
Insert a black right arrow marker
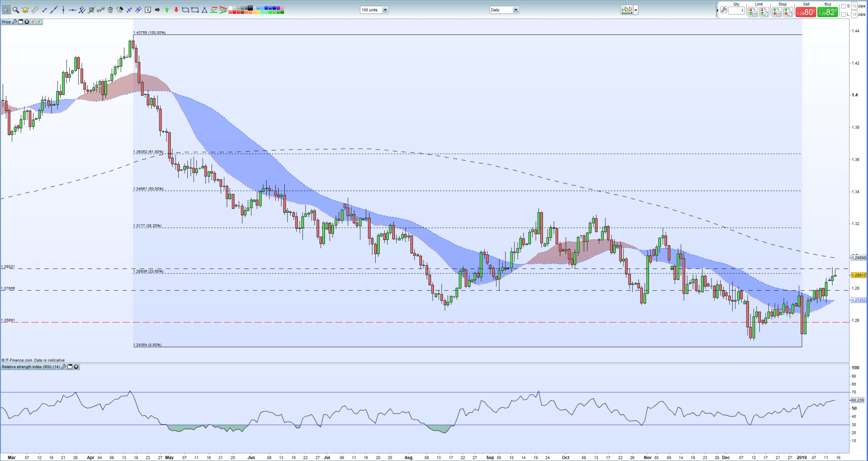(x=157, y=10)
